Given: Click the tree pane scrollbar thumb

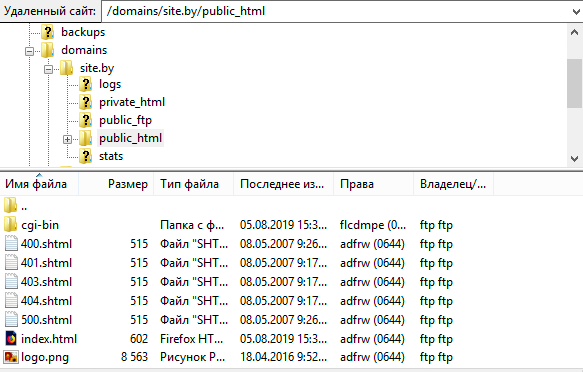Looking at the screenshot, I should coord(574,83).
